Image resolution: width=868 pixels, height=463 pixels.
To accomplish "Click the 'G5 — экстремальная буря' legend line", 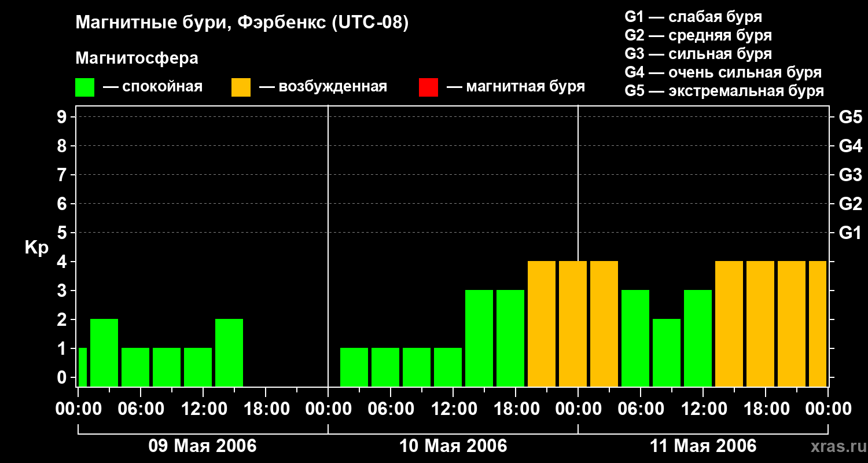I will click(x=724, y=91).
